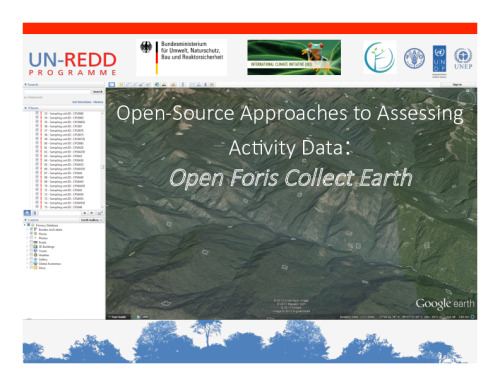Click the Search button

click(98, 91)
